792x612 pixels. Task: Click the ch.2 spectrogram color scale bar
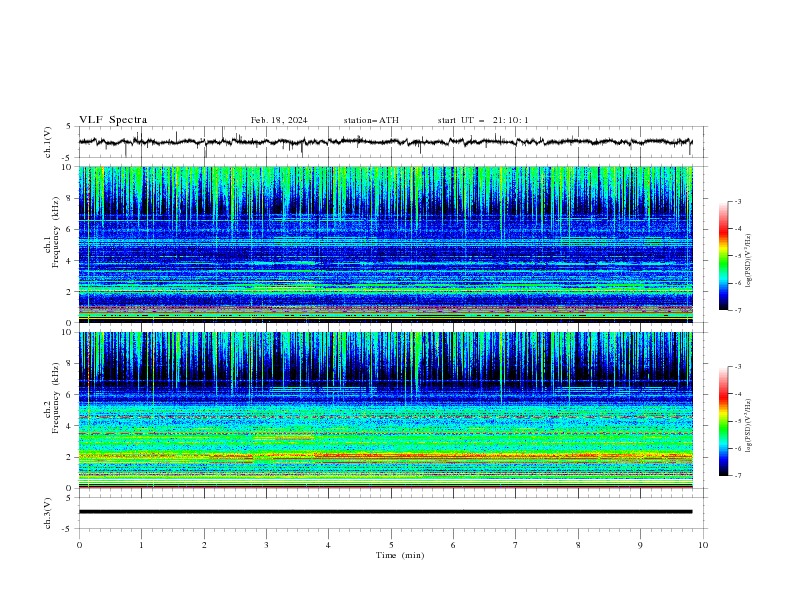click(x=723, y=421)
